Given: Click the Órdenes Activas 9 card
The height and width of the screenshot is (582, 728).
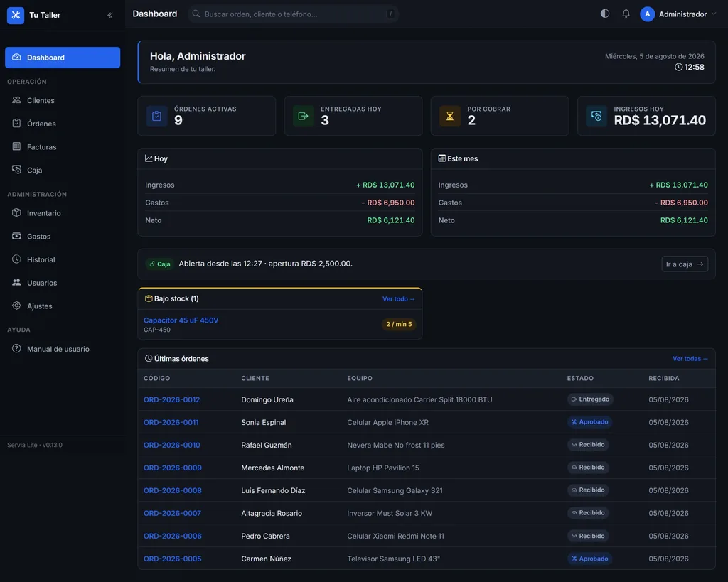Looking at the screenshot, I should pyautogui.click(x=207, y=116).
